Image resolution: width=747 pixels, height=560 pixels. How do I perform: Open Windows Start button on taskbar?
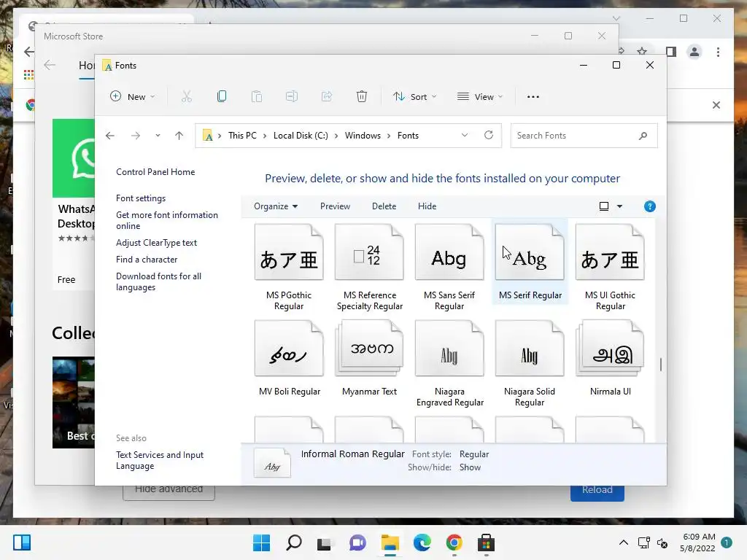coord(261,542)
